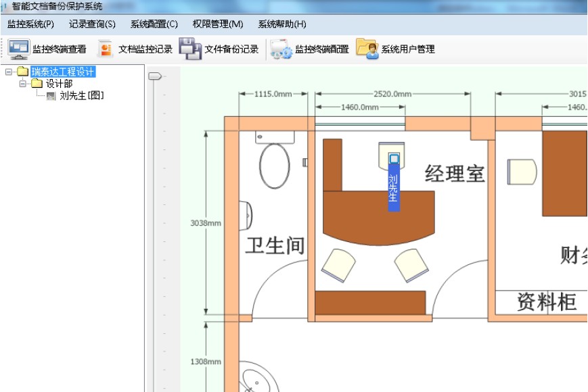
Task: Open the 监控终端查看 monitor icon
Action: [x=19, y=49]
